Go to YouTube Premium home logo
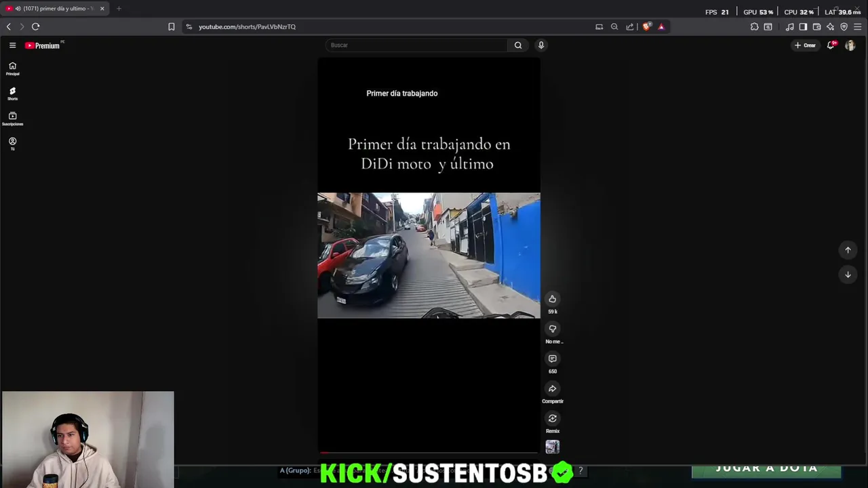The image size is (868, 488). point(44,45)
